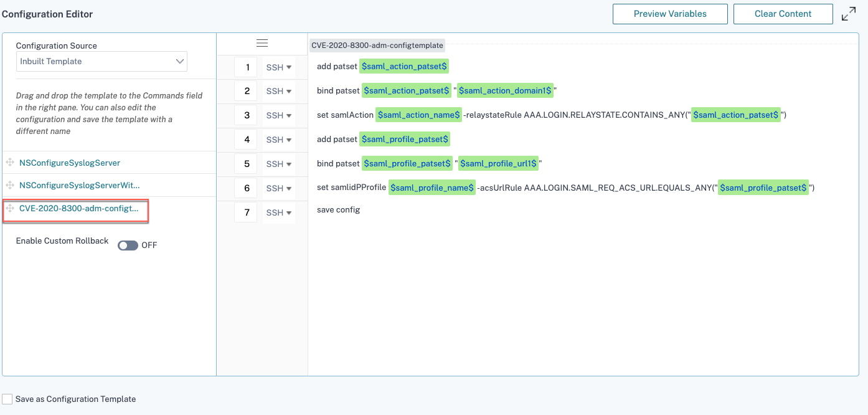Click $saml_action_domain1$ variable
Screen dimensions: 868x415
[505, 91]
